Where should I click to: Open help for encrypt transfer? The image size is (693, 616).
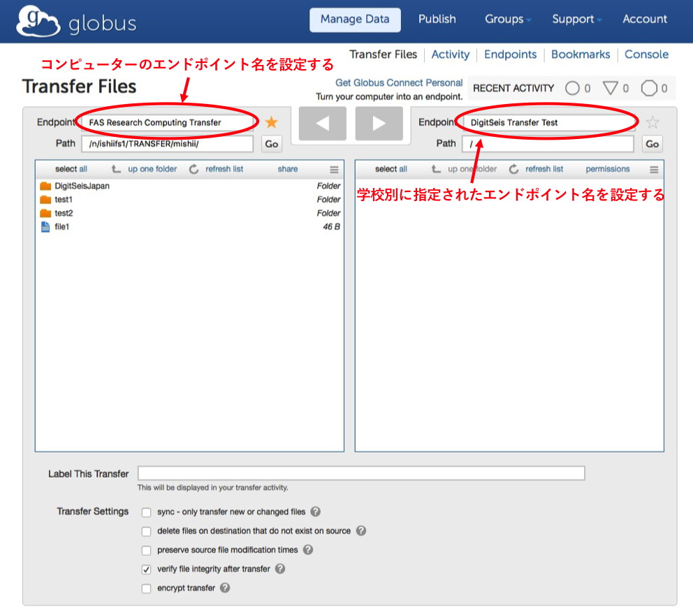click(225, 588)
